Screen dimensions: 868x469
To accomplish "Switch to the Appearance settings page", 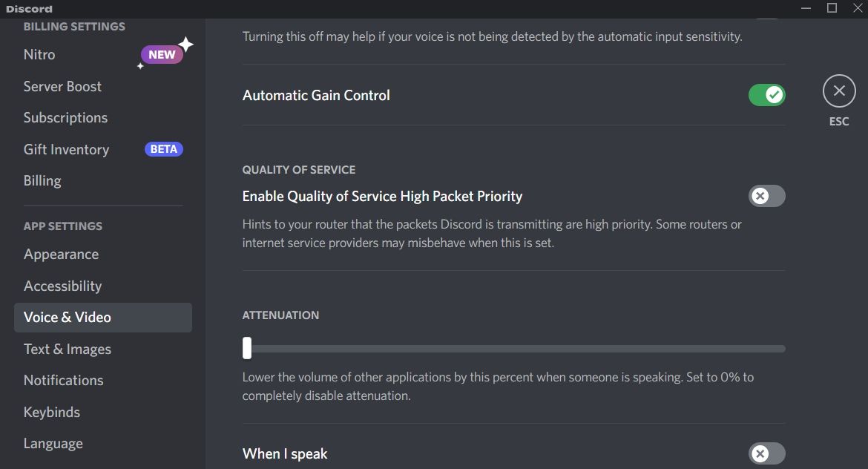I will click(x=61, y=254).
